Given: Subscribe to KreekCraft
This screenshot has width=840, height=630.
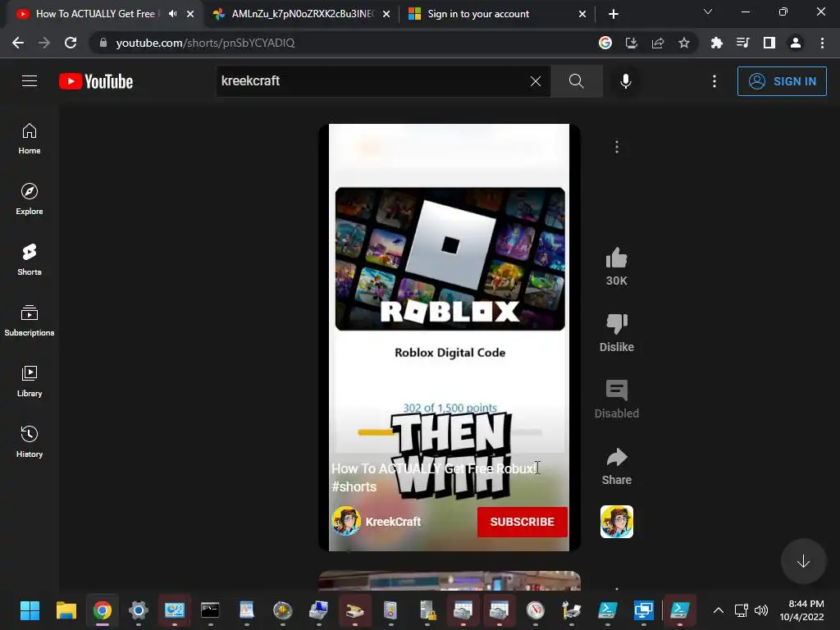Looking at the screenshot, I should coord(522,522).
